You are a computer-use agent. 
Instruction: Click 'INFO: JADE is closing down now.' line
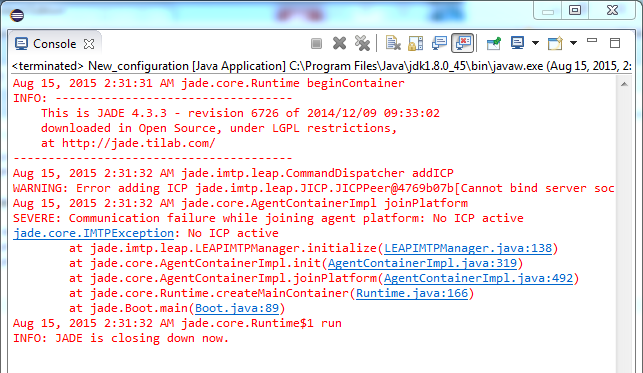click(121, 339)
